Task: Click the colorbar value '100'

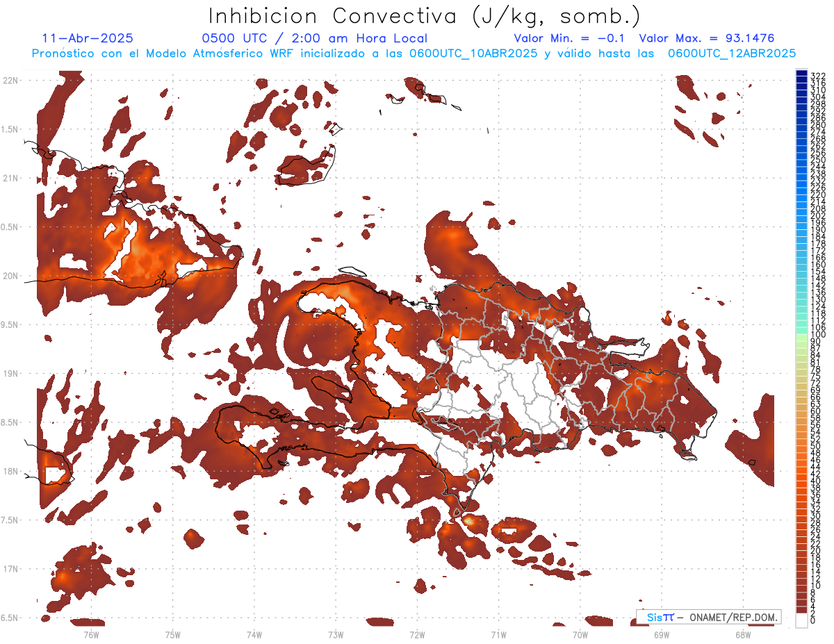Action: (818, 336)
